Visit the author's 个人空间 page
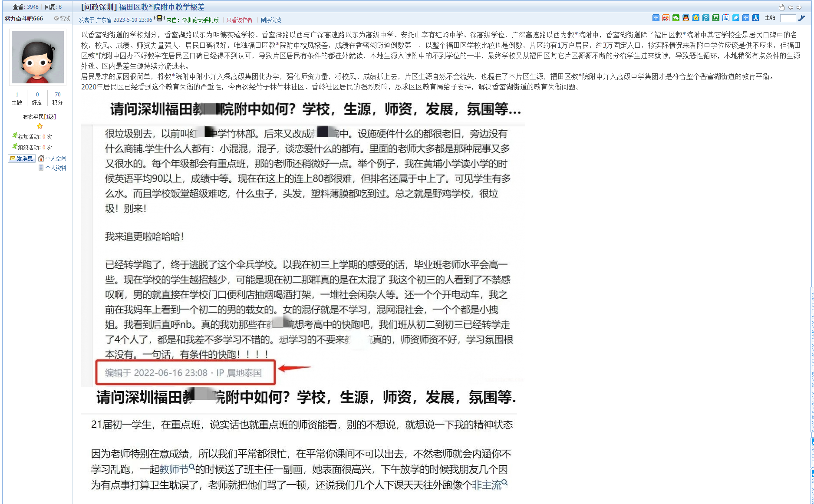Image resolution: width=814 pixels, height=504 pixels. (56, 158)
